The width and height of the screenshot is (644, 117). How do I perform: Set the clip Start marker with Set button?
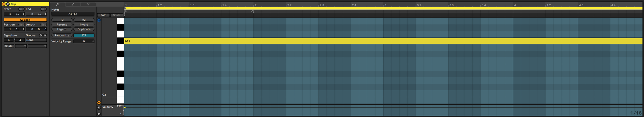click(x=21, y=9)
